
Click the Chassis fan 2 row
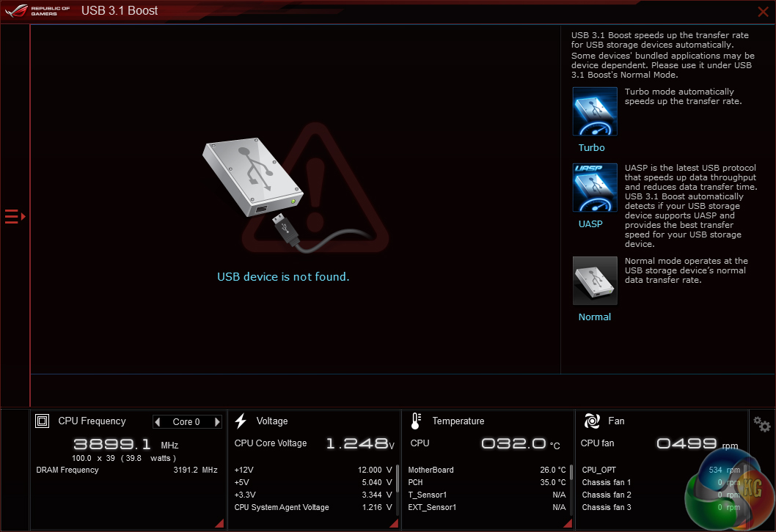point(661,495)
